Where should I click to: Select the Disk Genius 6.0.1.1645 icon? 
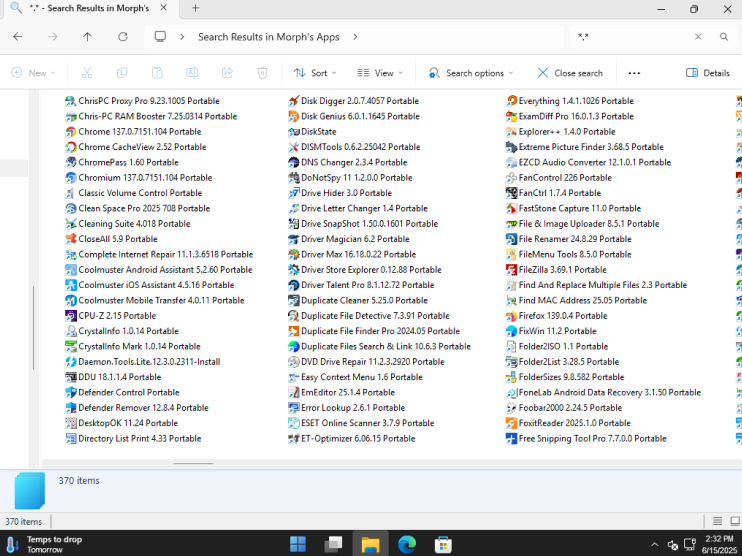click(293, 116)
